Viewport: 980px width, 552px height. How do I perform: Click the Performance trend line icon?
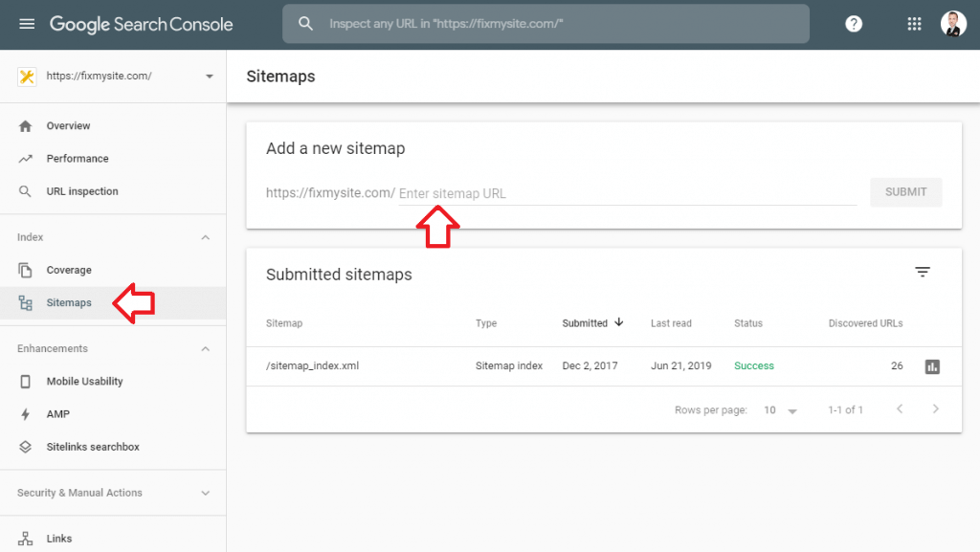pos(25,159)
